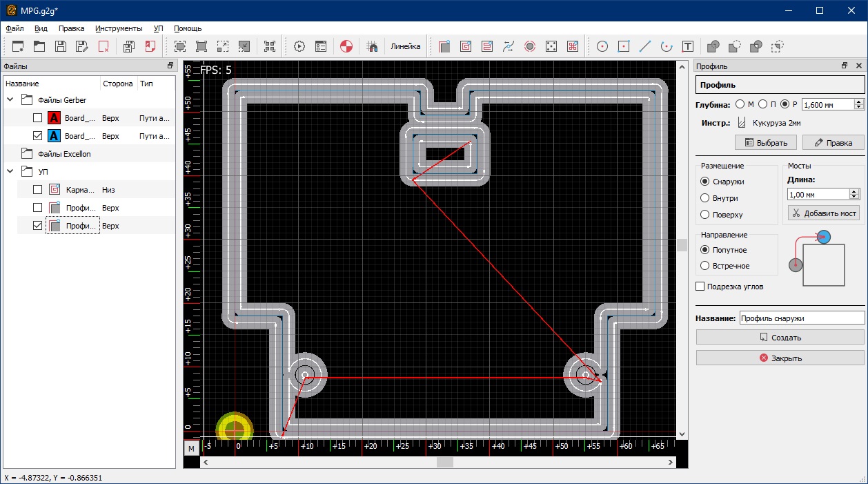Toggle checkbox of unchecked Профи... toolpath row
The width and height of the screenshot is (868, 484).
[38, 208]
